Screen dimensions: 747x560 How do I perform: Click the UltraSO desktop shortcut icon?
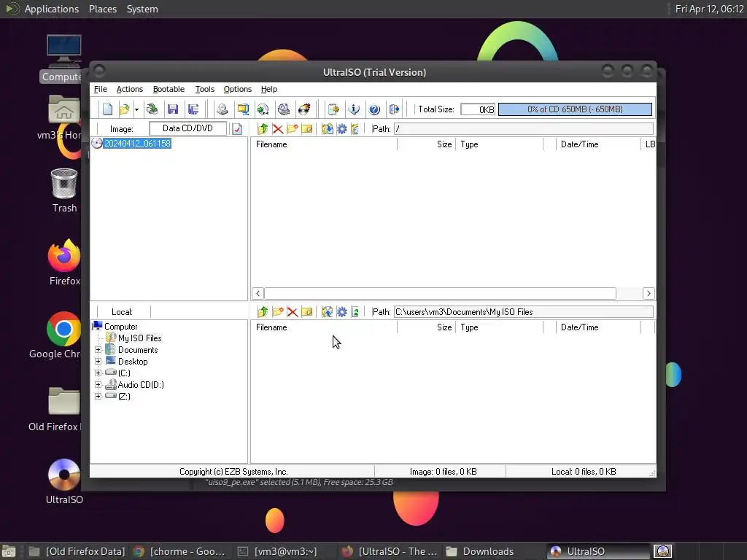[x=64, y=481]
